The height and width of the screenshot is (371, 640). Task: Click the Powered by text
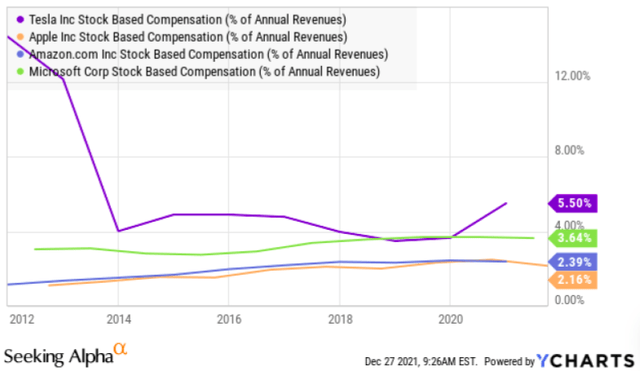pos(509,362)
